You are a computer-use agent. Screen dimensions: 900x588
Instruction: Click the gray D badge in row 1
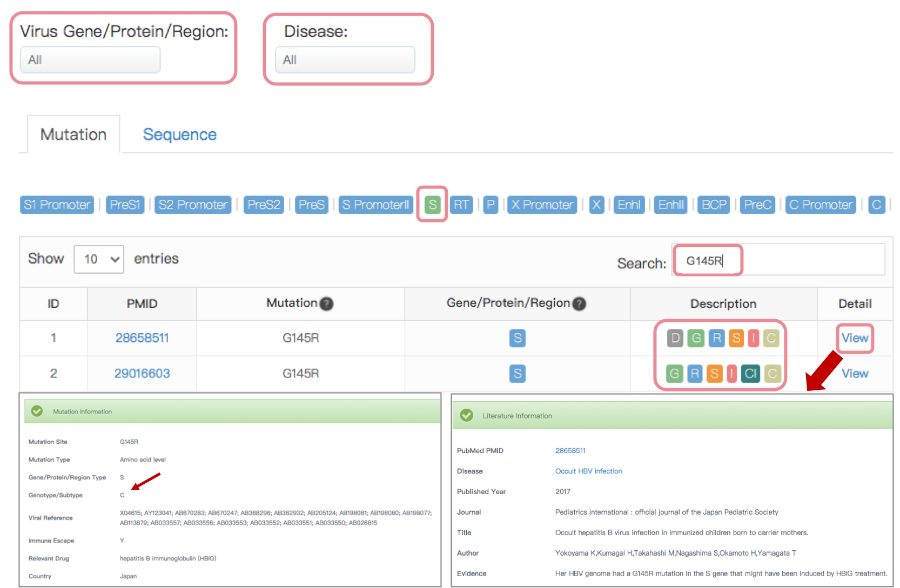pos(675,339)
